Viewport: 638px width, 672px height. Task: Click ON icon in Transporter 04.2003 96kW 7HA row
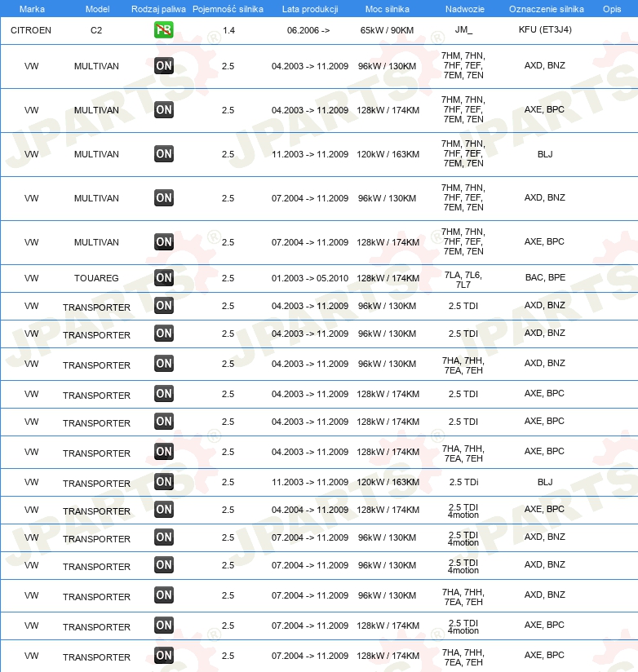pyautogui.click(x=164, y=364)
